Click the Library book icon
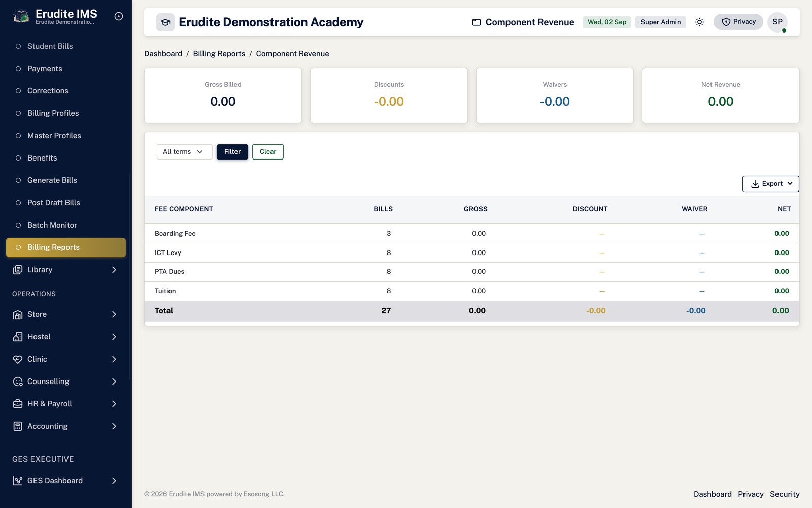Screen dimensions: 812x508 [x=18, y=270]
